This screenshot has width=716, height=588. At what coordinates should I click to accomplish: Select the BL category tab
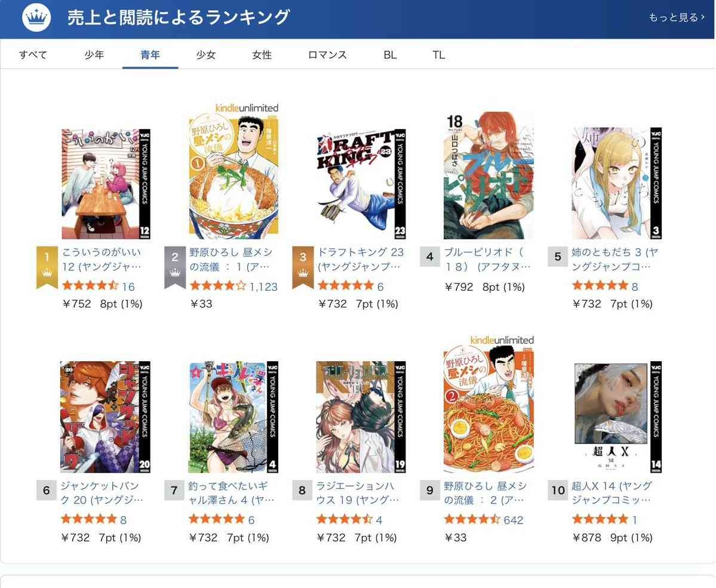(390, 55)
